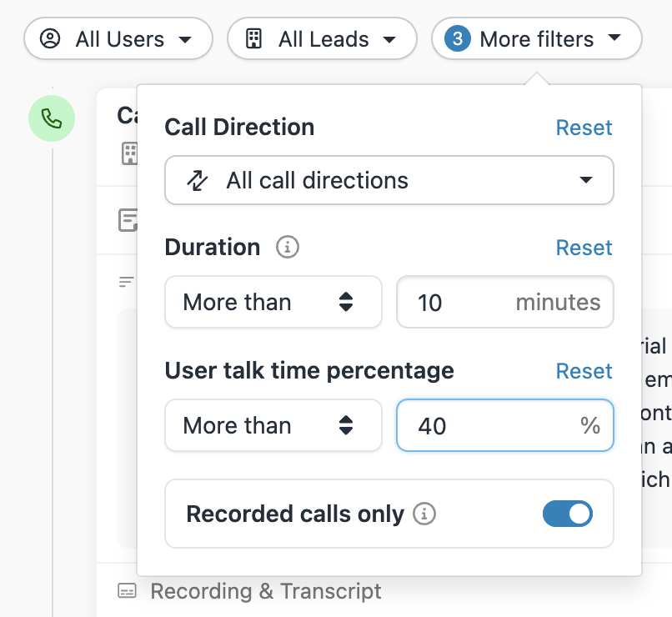Click the blue 3 filters count badge
672x617 pixels.
(457, 39)
